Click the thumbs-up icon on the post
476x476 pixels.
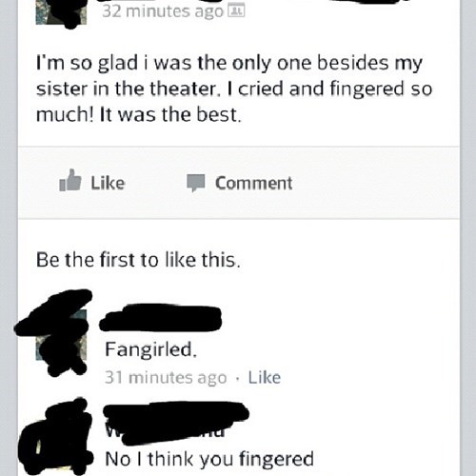pyautogui.click(x=70, y=180)
